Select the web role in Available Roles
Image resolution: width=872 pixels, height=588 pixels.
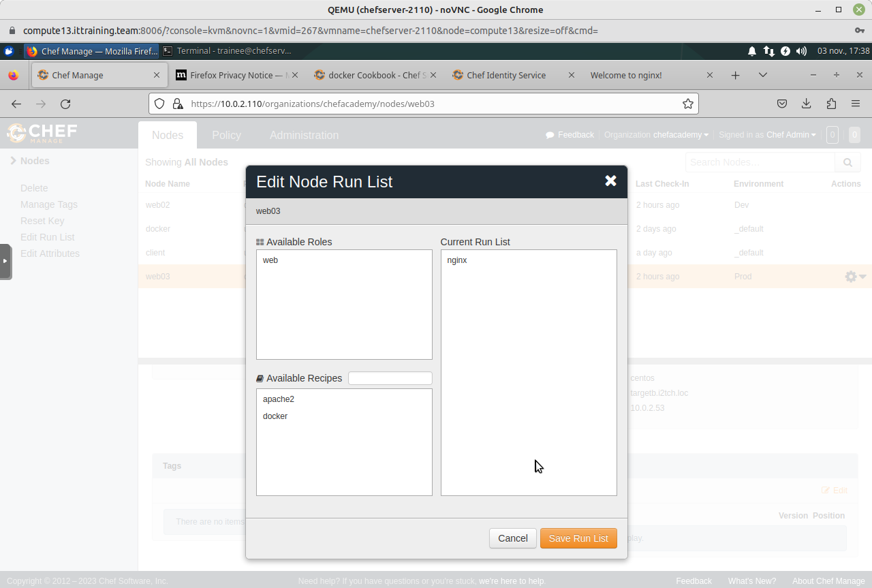270,260
